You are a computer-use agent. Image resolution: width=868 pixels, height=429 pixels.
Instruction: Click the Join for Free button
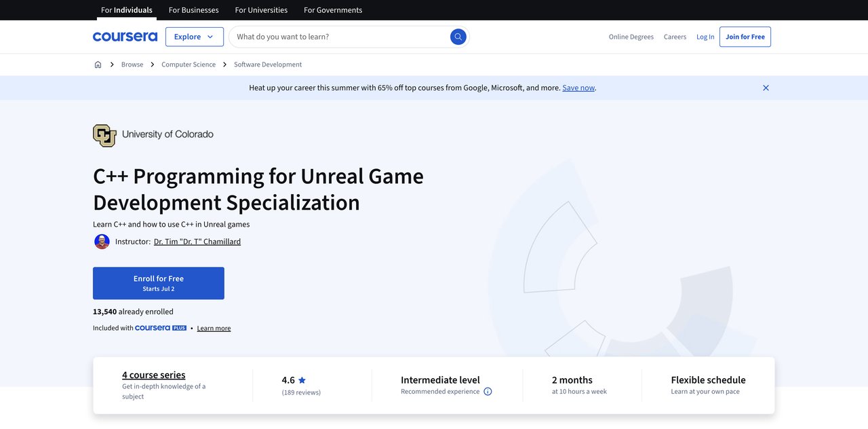tap(745, 37)
